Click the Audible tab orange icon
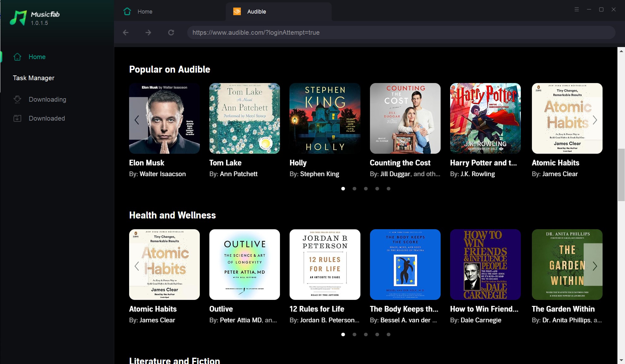This screenshot has height=364, width=625. pyautogui.click(x=237, y=11)
